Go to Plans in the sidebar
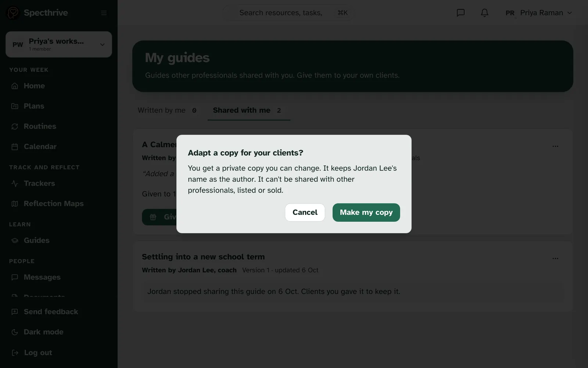 pyautogui.click(x=59, y=106)
